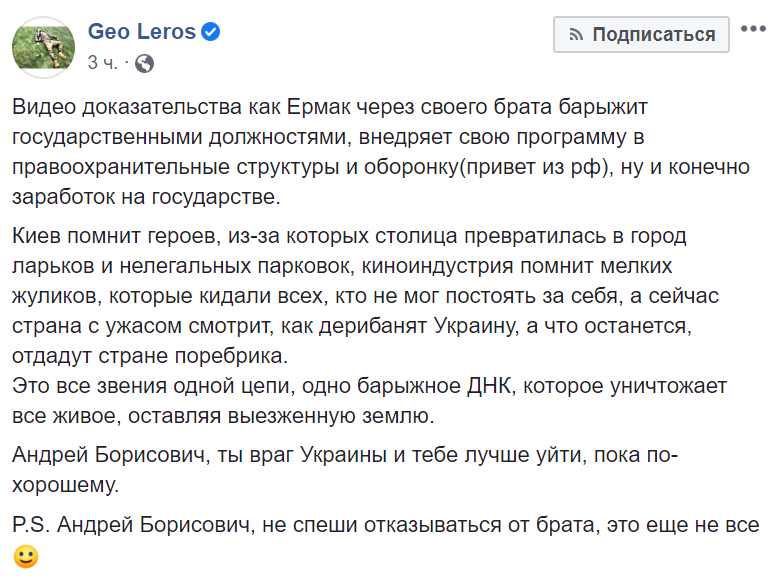Click the paragraph starting 'Киев помнит героев'
This screenshot has width=771, height=581.
coord(365,295)
